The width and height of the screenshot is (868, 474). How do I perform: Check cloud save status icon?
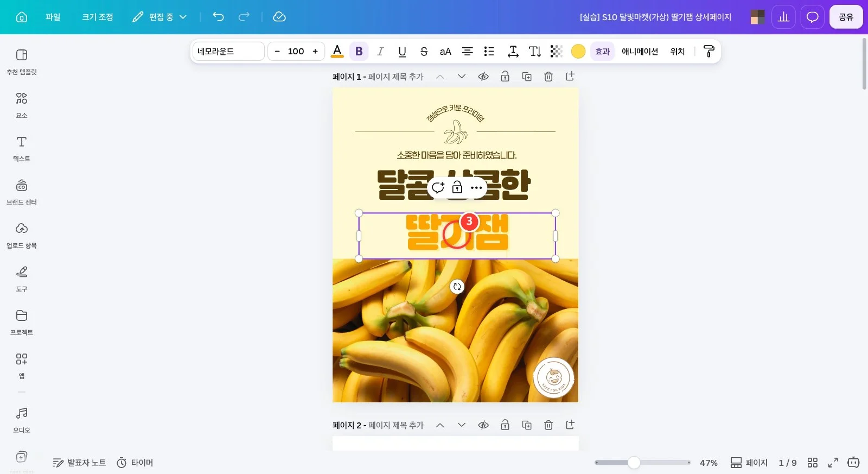tap(279, 17)
